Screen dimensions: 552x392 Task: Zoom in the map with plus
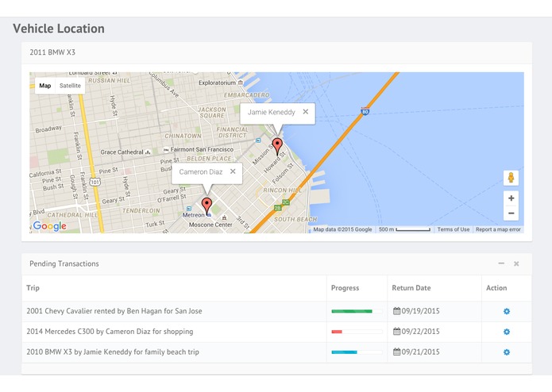511,198
